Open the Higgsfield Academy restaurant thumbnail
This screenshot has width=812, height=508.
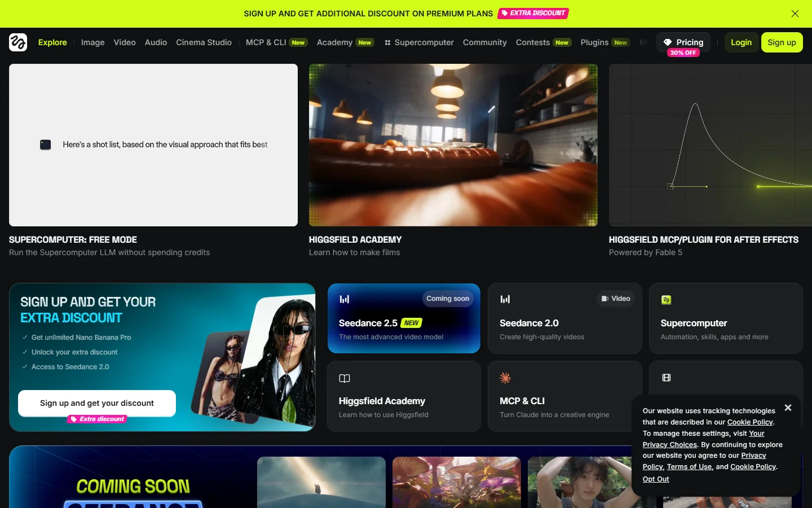[453, 145]
